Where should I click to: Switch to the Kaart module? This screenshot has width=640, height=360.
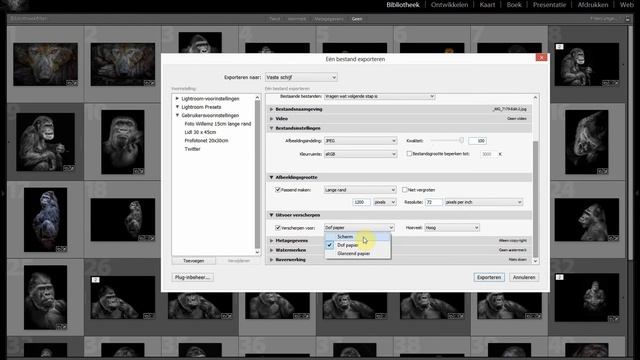(487, 5)
